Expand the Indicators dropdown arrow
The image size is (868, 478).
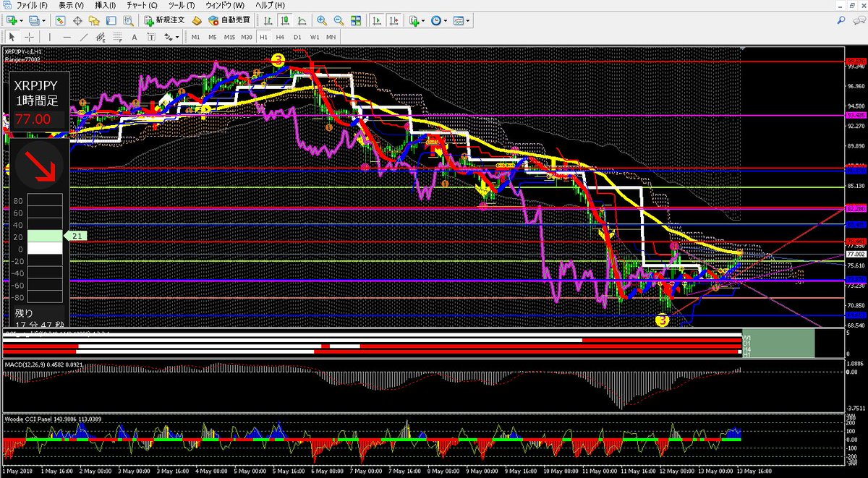pos(424,22)
